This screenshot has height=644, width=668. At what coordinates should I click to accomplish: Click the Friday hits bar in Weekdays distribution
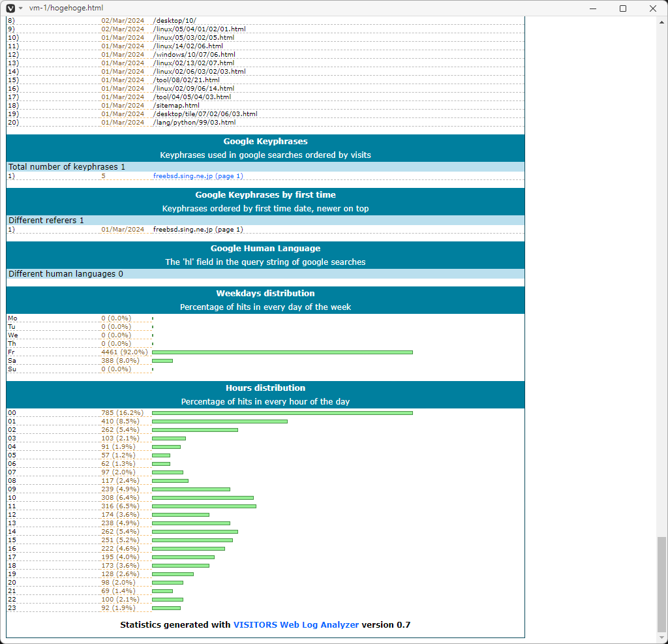pos(282,352)
